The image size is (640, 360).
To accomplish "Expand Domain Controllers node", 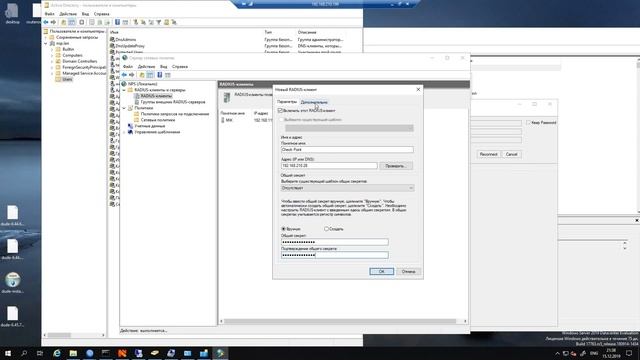I will point(52,61).
